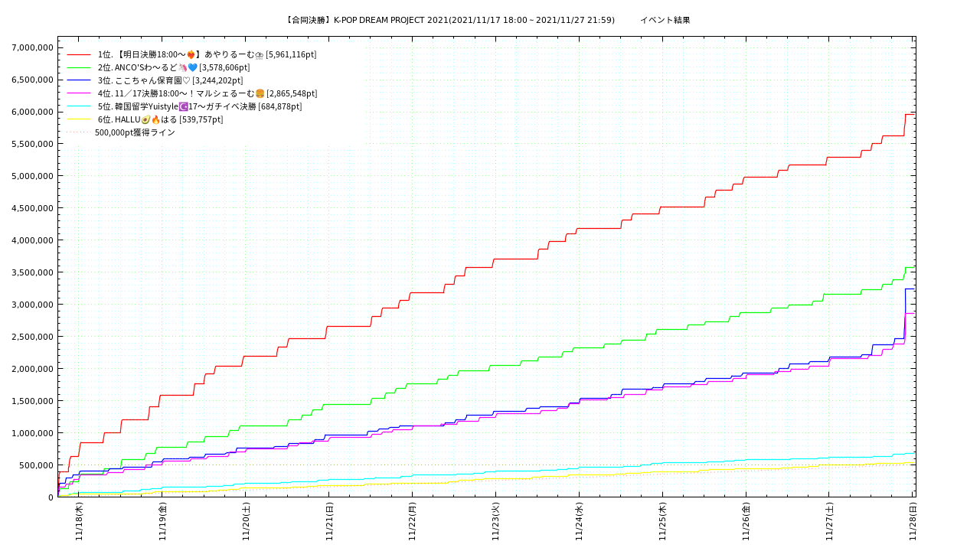Viewport: 980px width, 551px height.
Task: Click the hamburger emoji in 4位 legend entry
Action: point(260,93)
